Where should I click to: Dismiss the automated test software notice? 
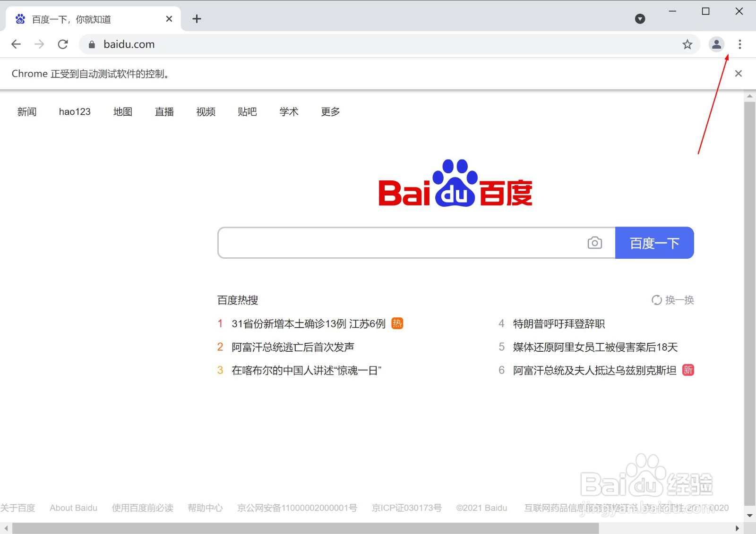coord(739,74)
